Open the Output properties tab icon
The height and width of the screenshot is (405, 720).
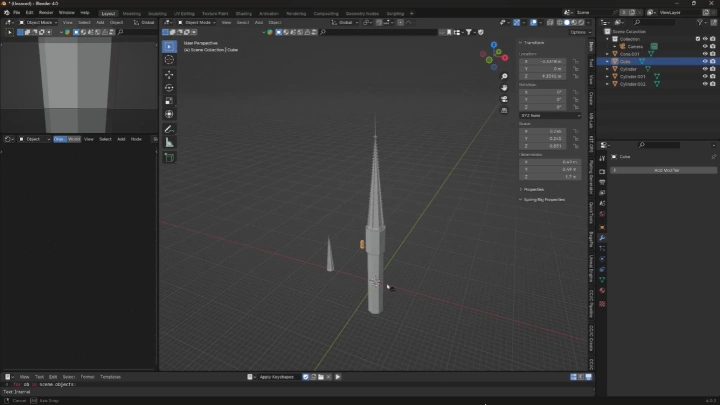coord(602,182)
